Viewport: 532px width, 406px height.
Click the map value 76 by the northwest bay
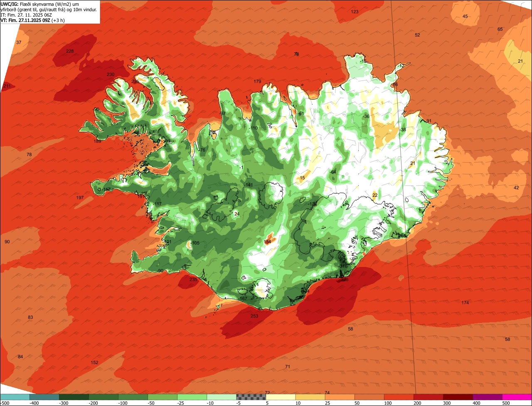[203, 150]
